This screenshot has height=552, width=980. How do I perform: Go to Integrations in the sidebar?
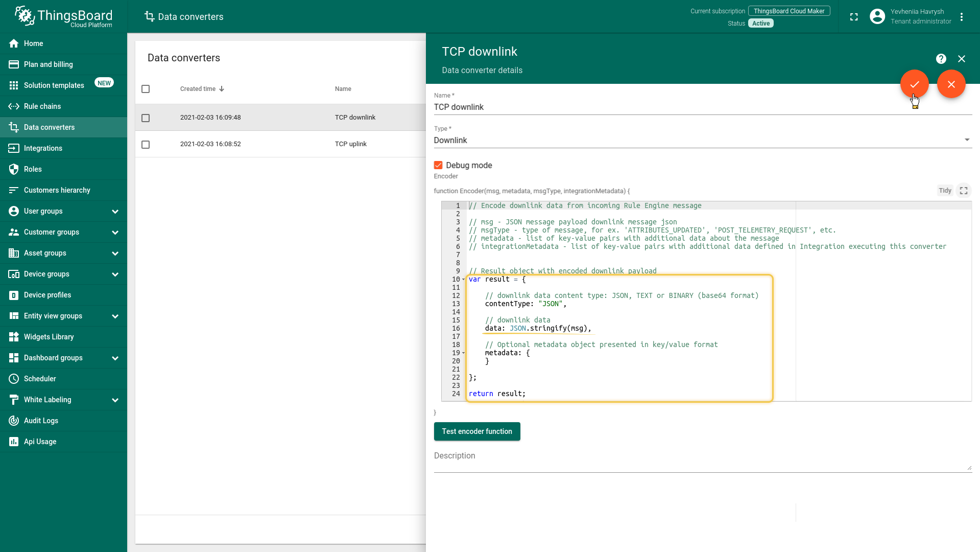pyautogui.click(x=43, y=148)
